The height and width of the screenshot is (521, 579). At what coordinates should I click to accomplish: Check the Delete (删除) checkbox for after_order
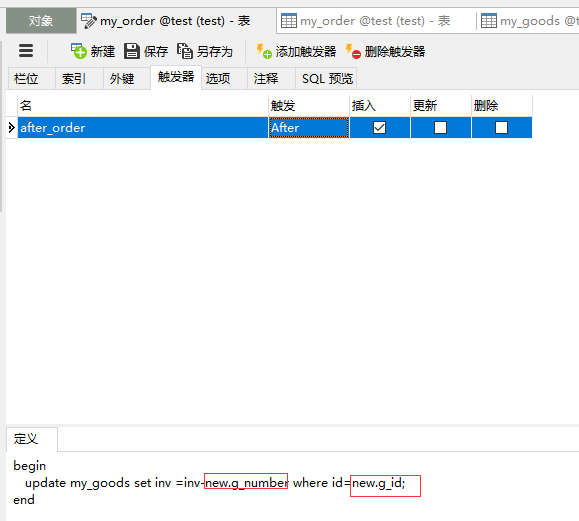click(x=501, y=128)
